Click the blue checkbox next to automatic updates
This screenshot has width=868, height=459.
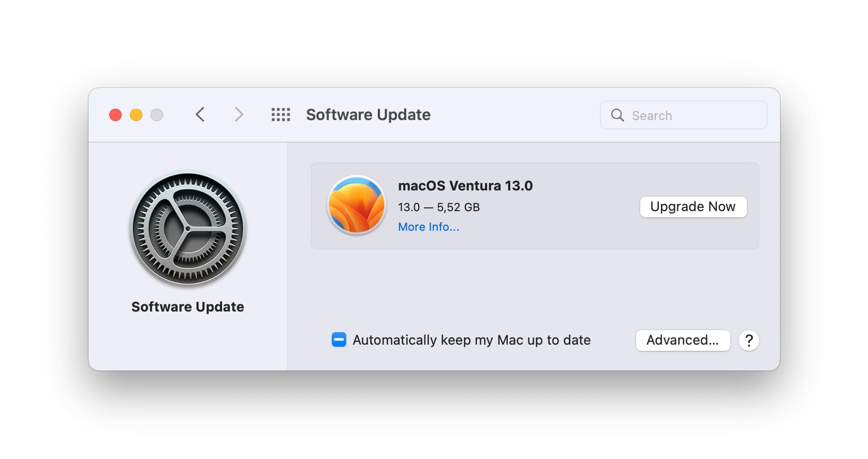click(x=339, y=339)
